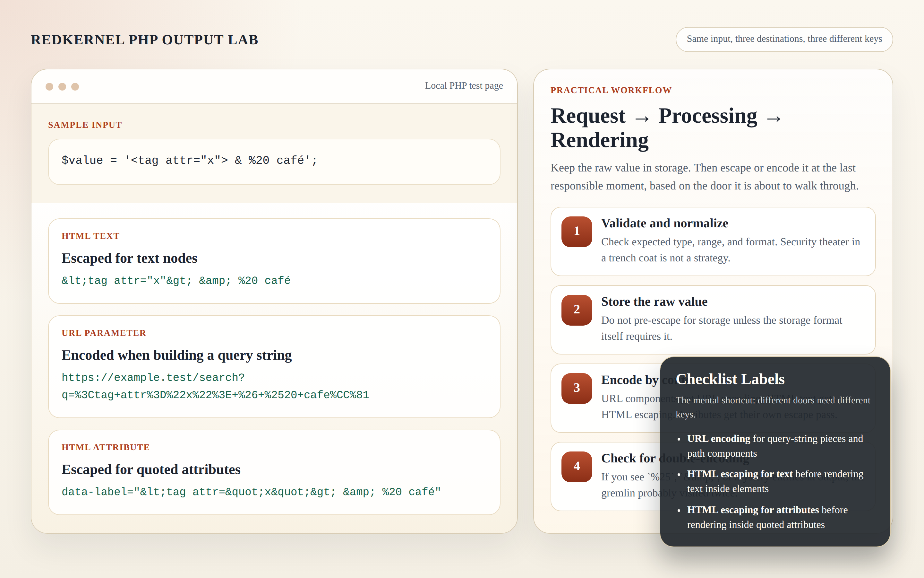Click 'Escaped for quoted attributes' heading
The height and width of the screenshot is (578, 924).
pyautogui.click(x=151, y=469)
